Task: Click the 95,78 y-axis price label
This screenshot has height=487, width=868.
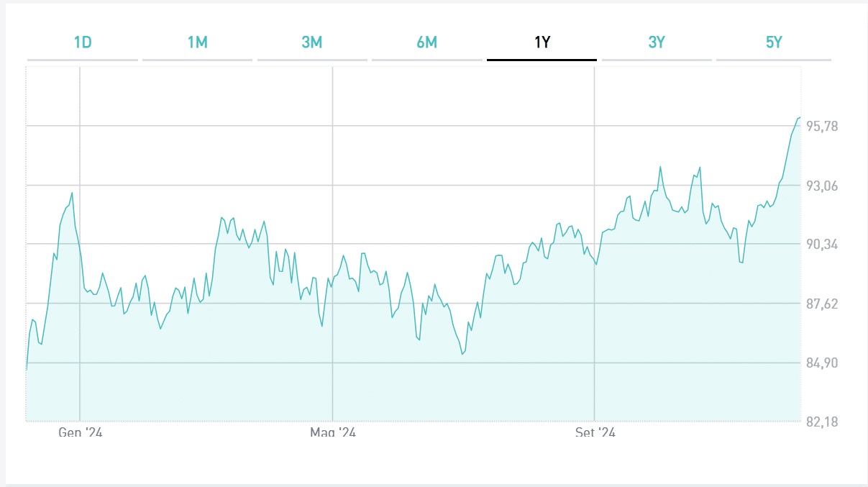Action: tap(823, 127)
